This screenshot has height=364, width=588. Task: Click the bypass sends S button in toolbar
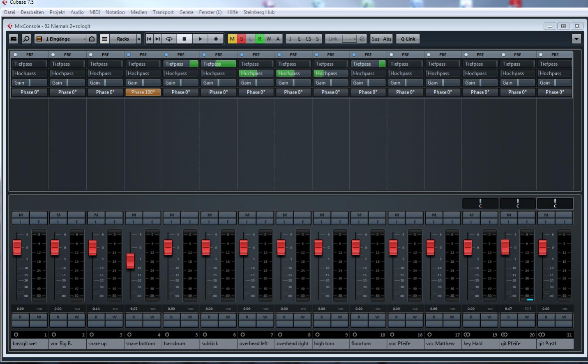[317, 39]
